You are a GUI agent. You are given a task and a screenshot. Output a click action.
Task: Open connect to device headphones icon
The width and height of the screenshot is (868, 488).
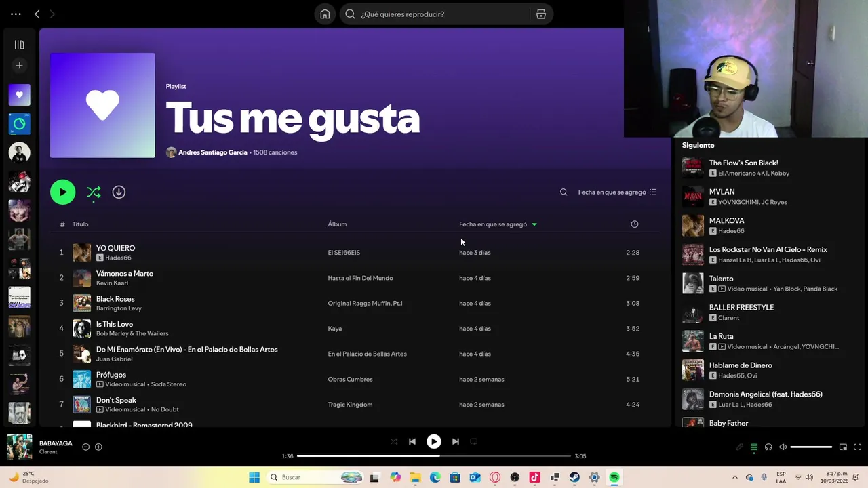768,447
